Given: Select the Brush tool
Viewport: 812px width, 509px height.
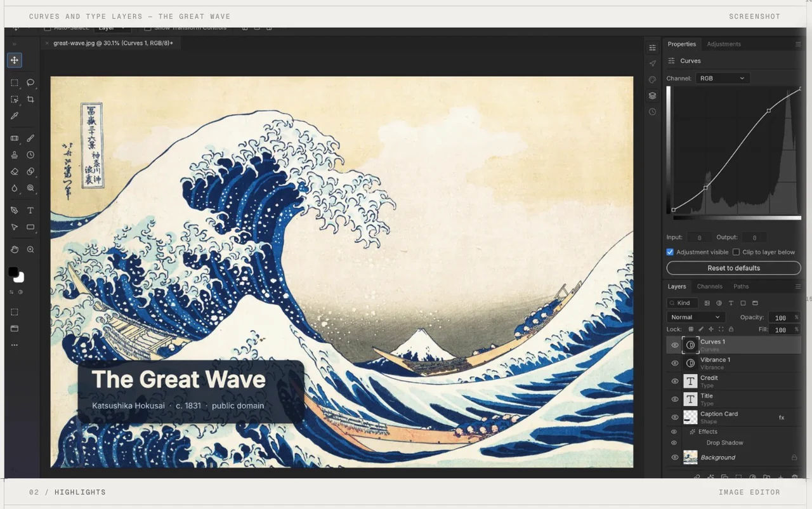Looking at the screenshot, I should pos(30,138).
